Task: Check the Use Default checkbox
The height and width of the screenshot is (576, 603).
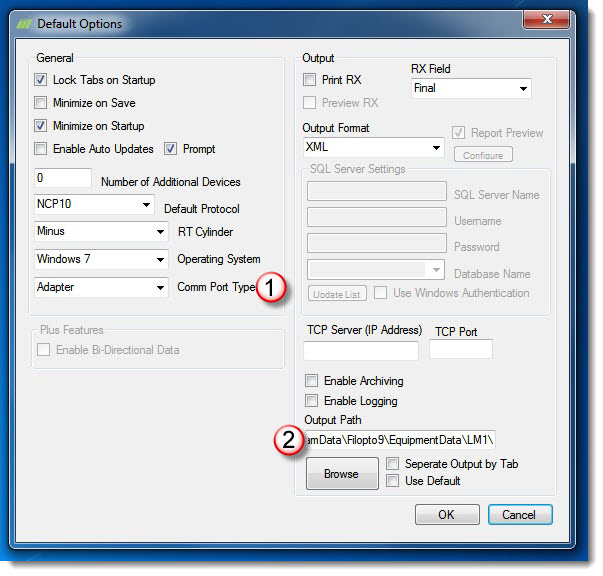Action: click(392, 481)
